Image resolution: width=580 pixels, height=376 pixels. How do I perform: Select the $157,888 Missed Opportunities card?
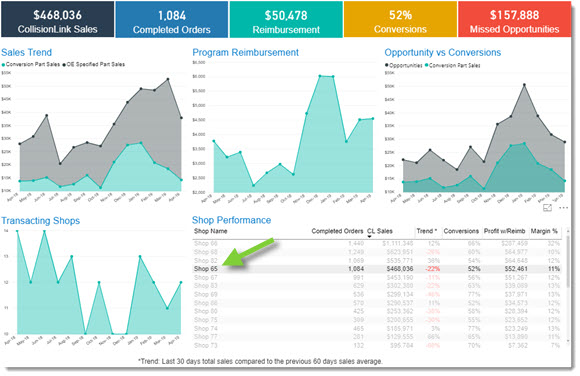pyautogui.click(x=515, y=19)
